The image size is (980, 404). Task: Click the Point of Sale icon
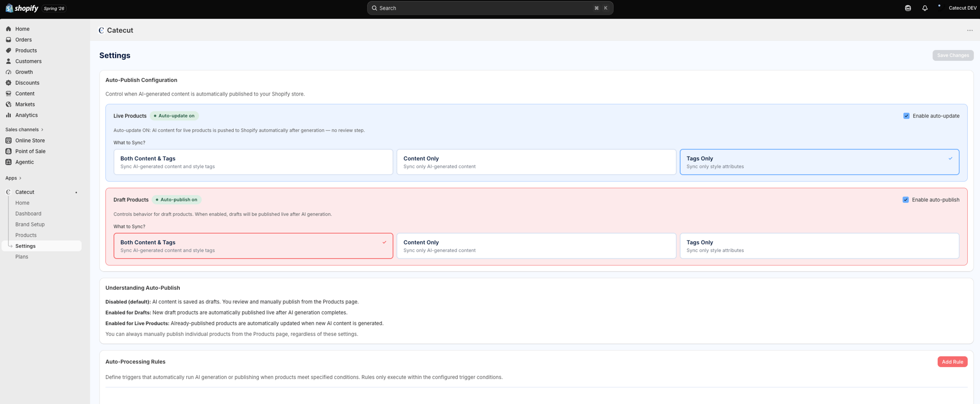[8, 151]
